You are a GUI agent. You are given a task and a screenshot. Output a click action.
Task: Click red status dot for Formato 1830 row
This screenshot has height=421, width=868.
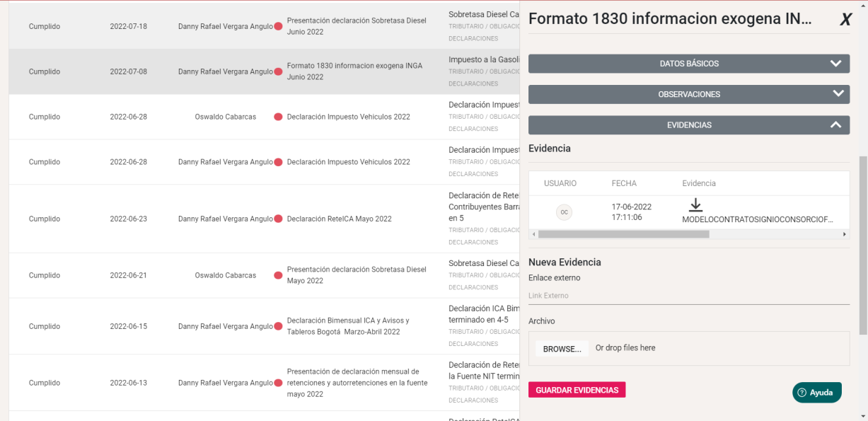278,71
